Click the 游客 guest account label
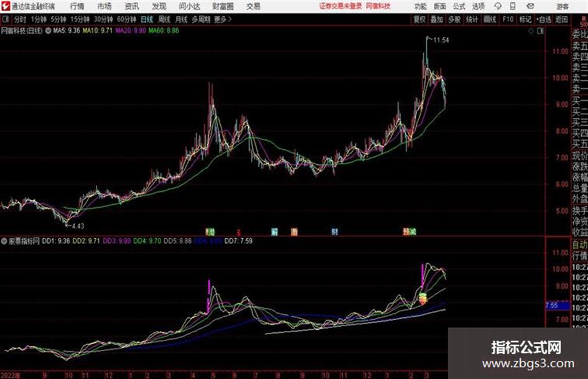588x379 pixels. 562,6
